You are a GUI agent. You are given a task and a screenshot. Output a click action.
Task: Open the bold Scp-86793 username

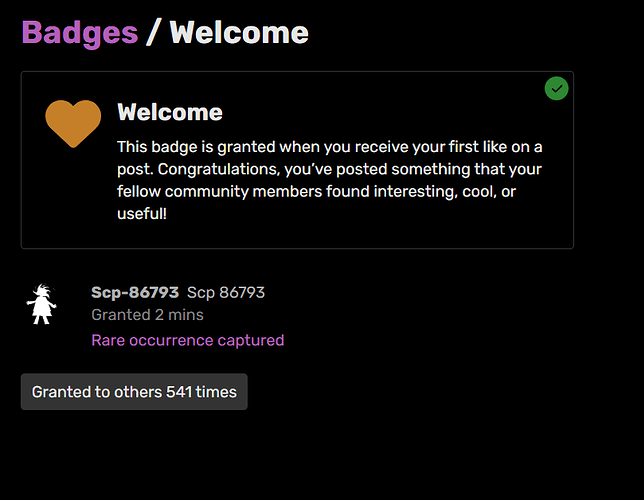click(135, 293)
